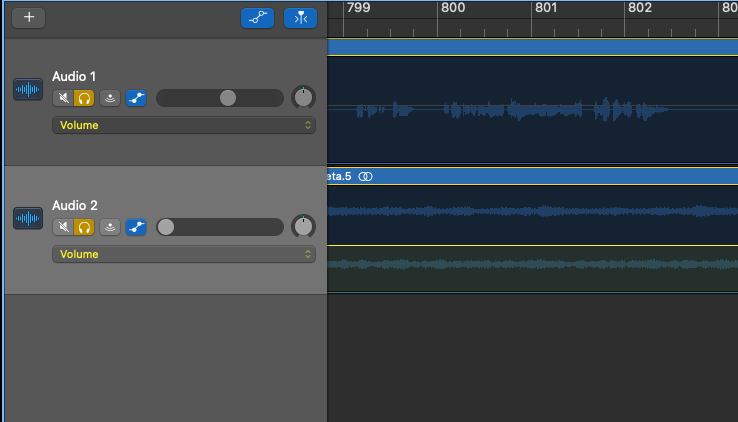Toggle Show Automation button in header
This screenshot has width=738, height=422.
click(257, 18)
